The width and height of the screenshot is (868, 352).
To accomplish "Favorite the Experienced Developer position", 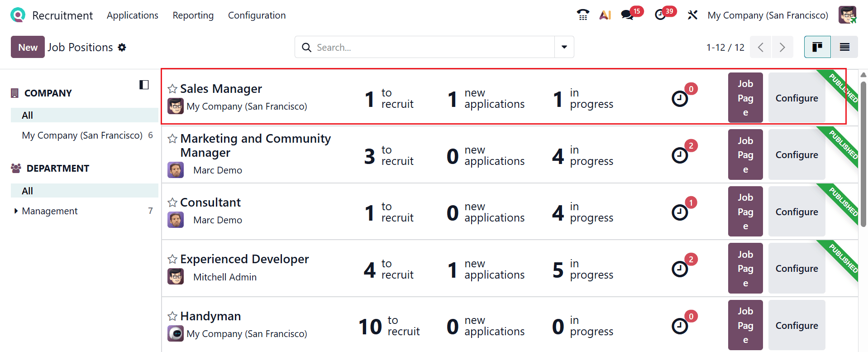I will (172, 259).
